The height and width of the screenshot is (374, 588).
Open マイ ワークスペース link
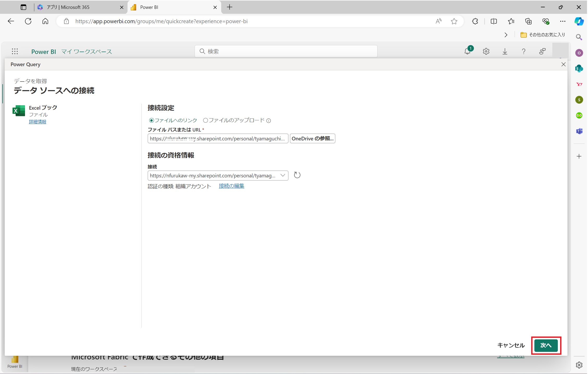point(86,52)
